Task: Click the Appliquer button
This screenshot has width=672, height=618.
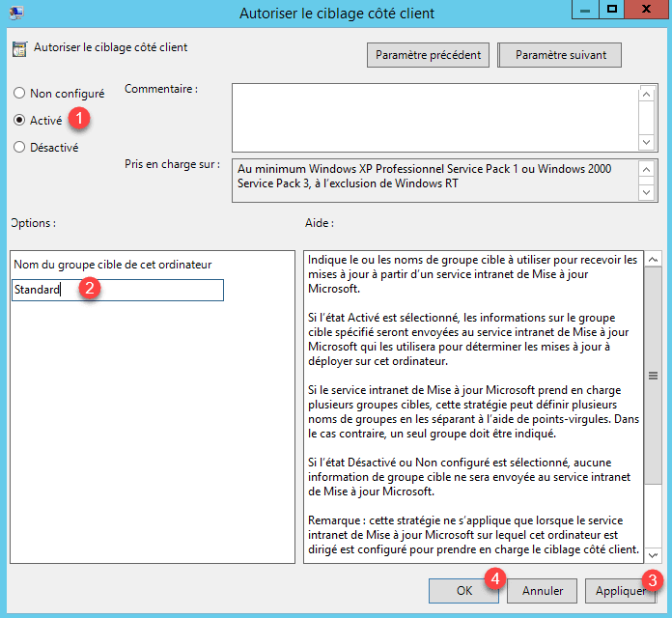Action: [x=620, y=591]
